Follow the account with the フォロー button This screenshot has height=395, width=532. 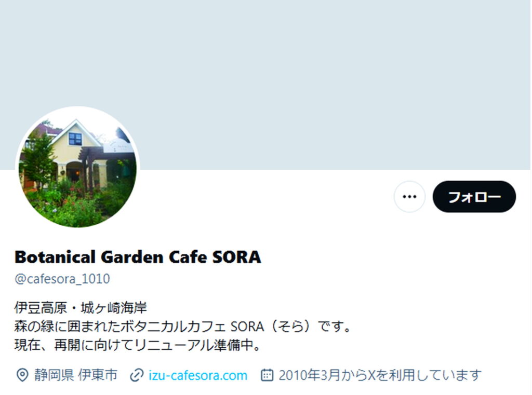pos(474,197)
